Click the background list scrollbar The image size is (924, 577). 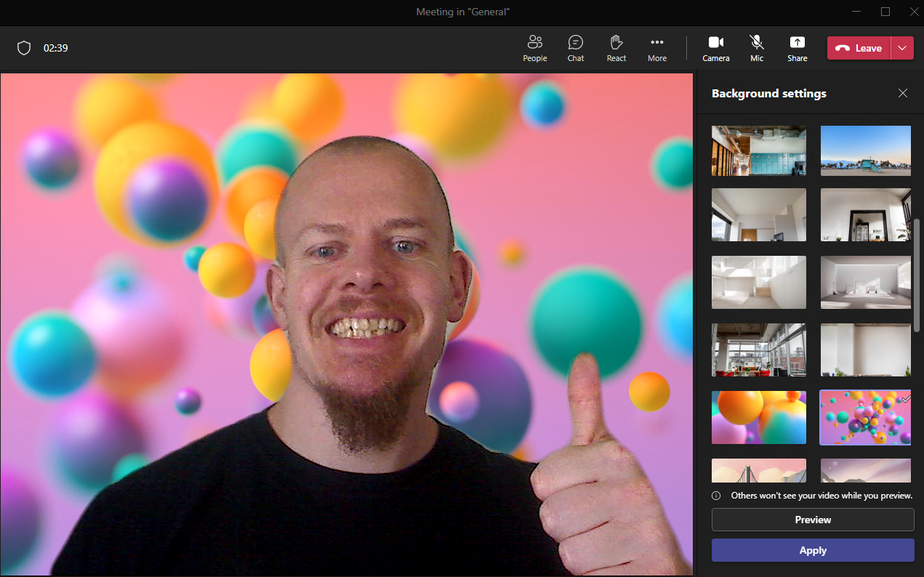[917, 276]
